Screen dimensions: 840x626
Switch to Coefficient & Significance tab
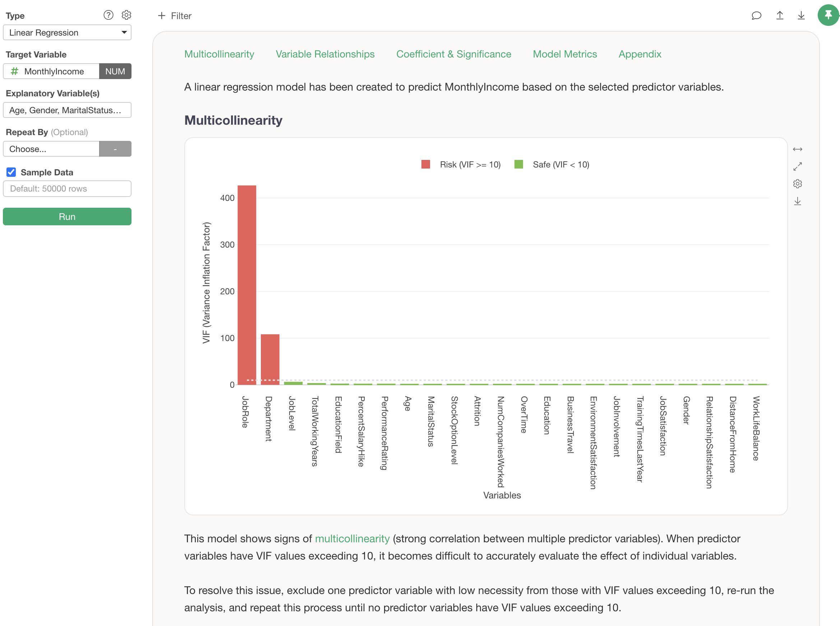coord(453,54)
